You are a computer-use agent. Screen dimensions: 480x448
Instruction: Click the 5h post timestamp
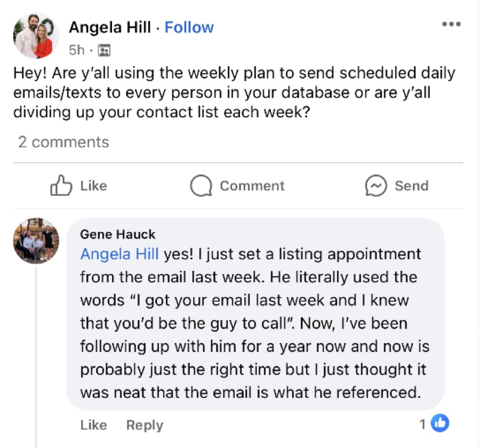(x=76, y=50)
